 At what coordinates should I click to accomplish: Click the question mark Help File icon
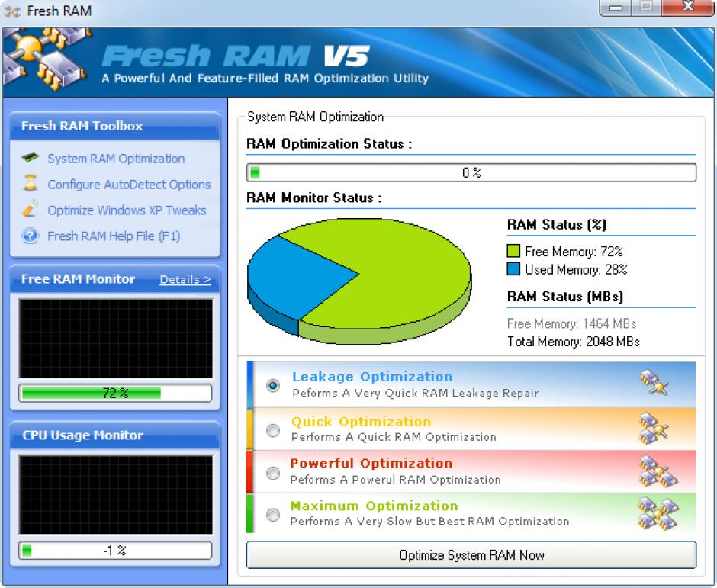coord(31,236)
